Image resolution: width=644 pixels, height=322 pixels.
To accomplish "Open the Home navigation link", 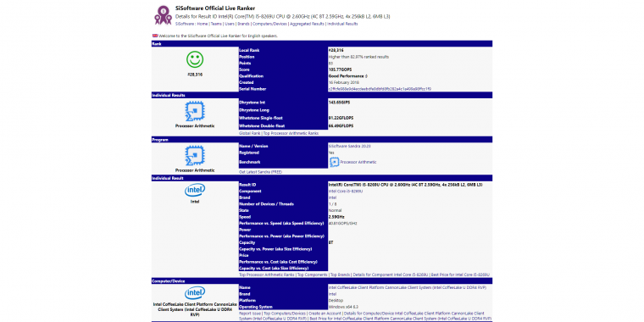I will click(203, 24).
